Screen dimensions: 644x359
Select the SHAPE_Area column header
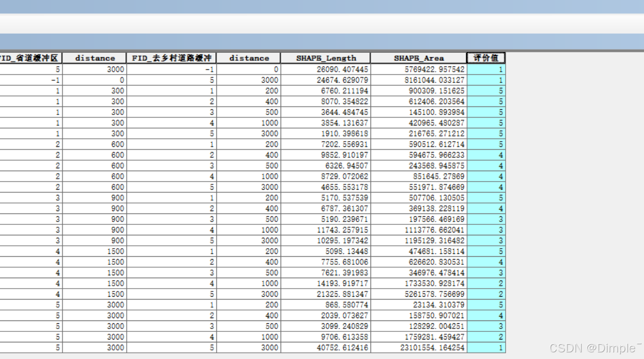click(419, 58)
